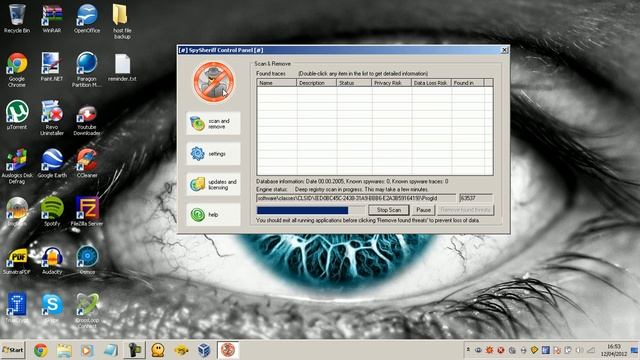The image size is (640, 360).
Task: Click the 63537 counter field
Action: click(x=476, y=198)
